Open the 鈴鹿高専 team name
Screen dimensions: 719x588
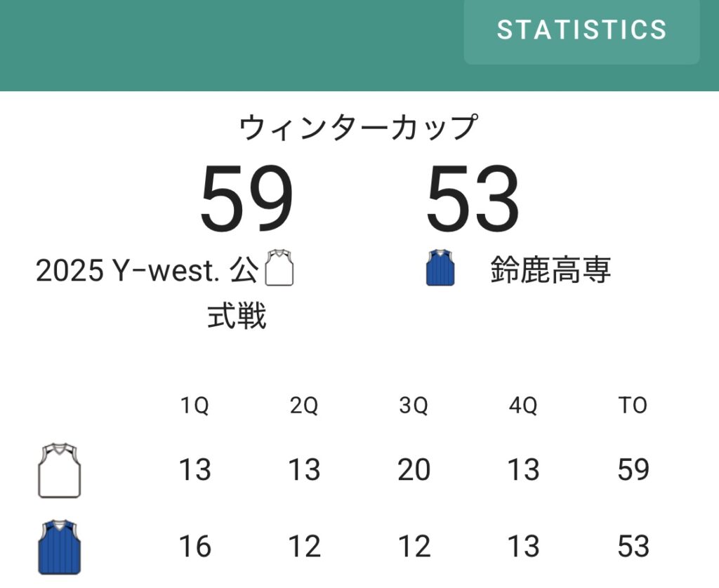click(x=550, y=270)
